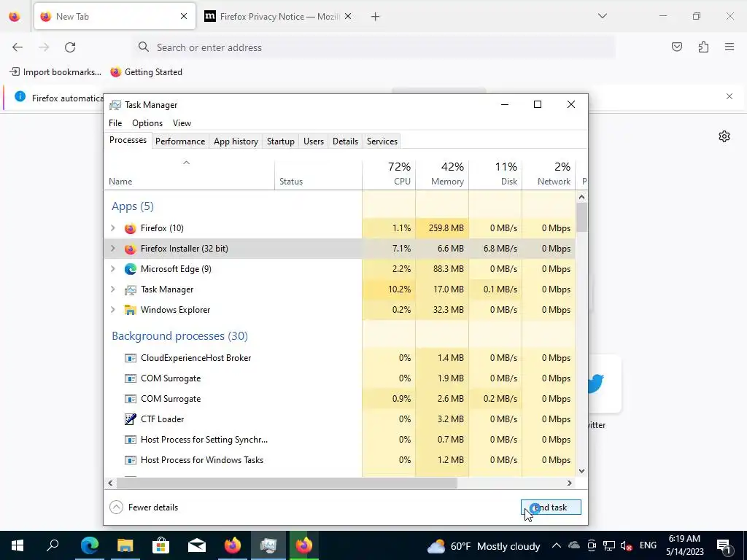747x560 pixels.
Task: Open the View menu in Task Manager
Action: tap(182, 123)
